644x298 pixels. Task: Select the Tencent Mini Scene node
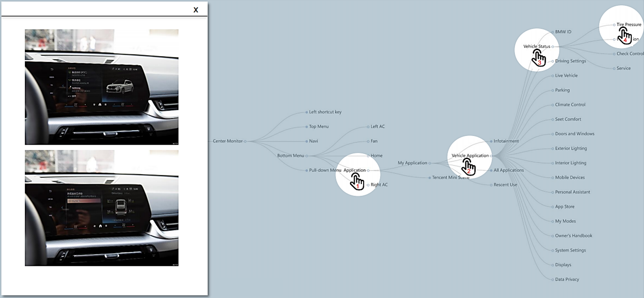[x=450, y=177]
